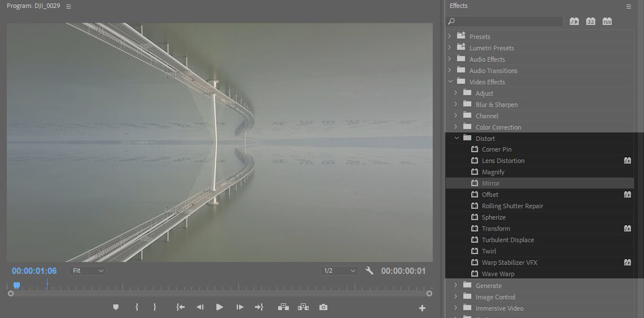This screenshot has width=644, height=318.
Task: Click the blue marker on time ruler
Action: (x=47, y=284)
